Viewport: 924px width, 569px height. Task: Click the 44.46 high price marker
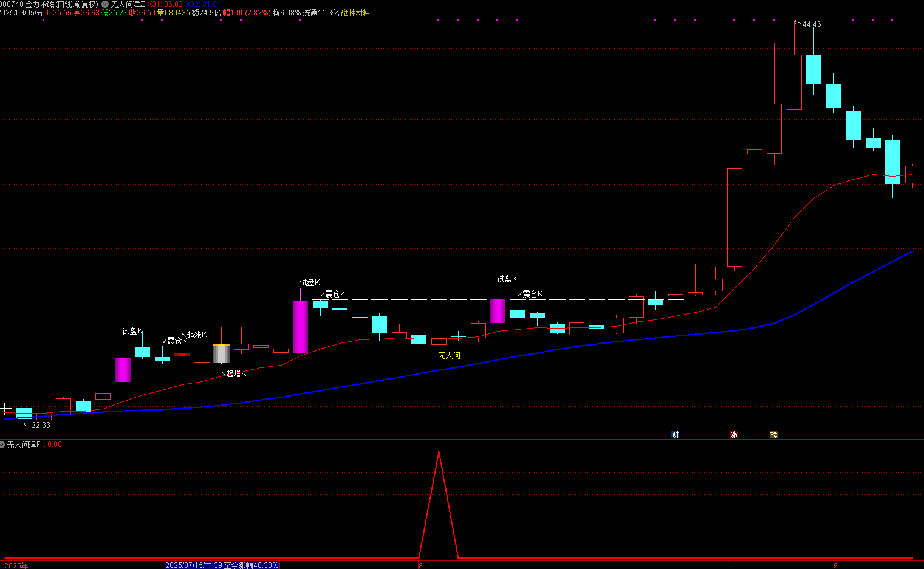[811, 24]
